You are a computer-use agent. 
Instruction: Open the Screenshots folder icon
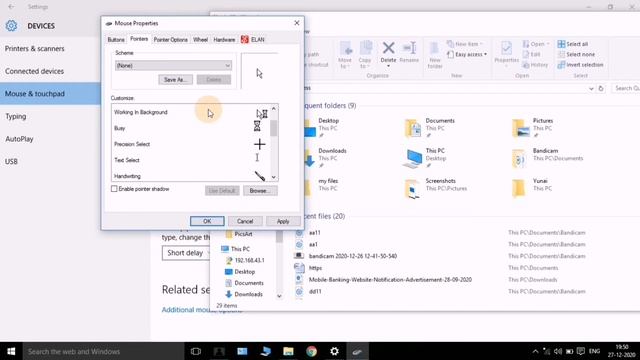[413, 189]
